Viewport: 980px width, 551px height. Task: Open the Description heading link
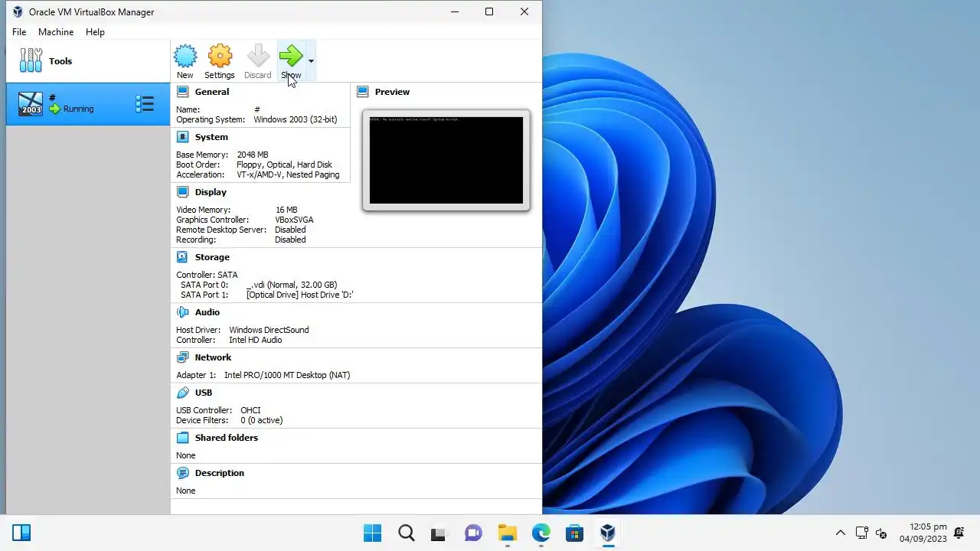[x=220, y=473]
